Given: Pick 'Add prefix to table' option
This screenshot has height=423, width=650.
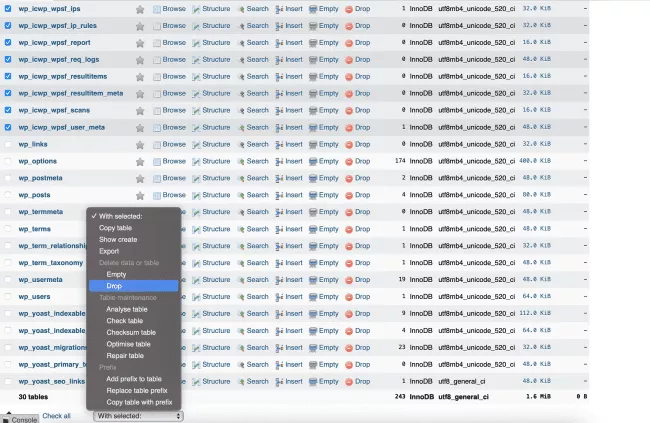Looking at the screenshot, I should click(134, 379).
